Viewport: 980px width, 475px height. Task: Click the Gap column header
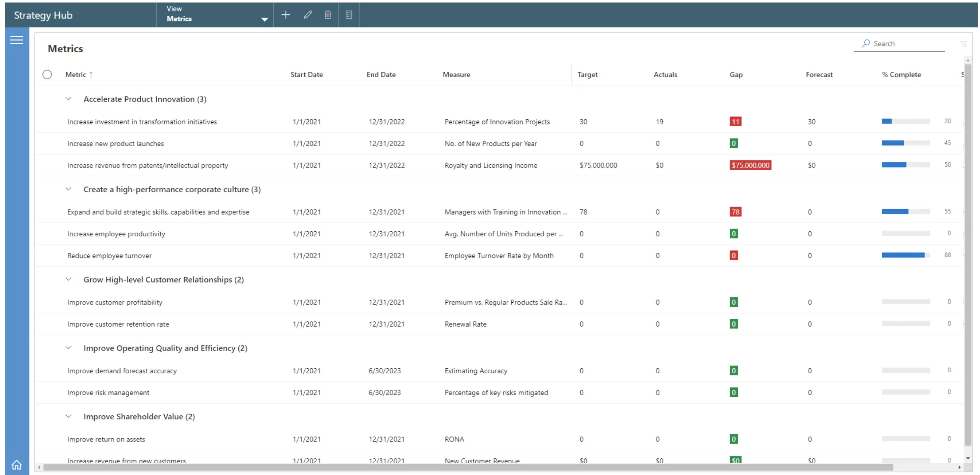pyautogui.click(x=736, y=74)
